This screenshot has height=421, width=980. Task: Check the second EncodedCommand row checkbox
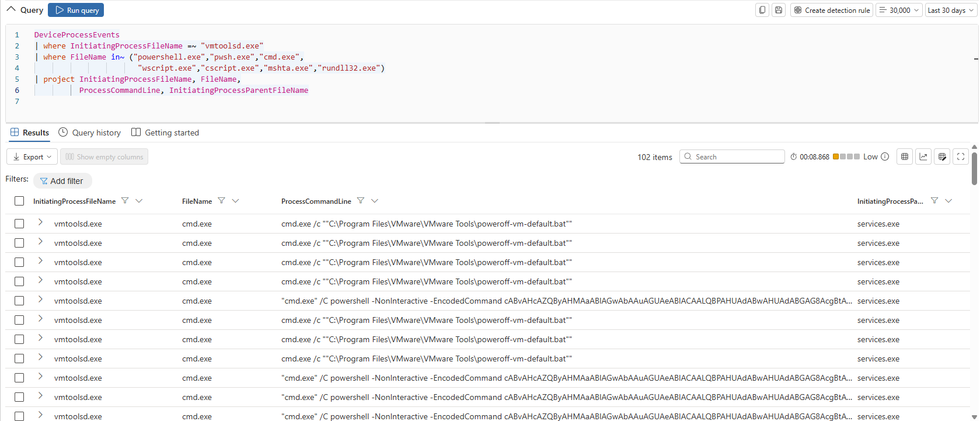tap(19, 378)
